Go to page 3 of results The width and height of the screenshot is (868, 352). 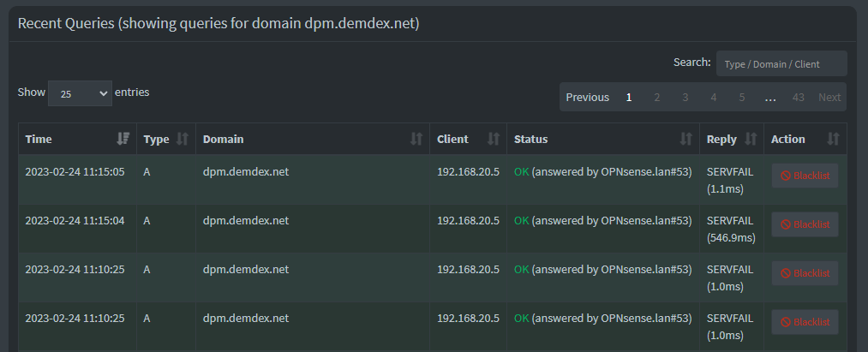point(685,98)
